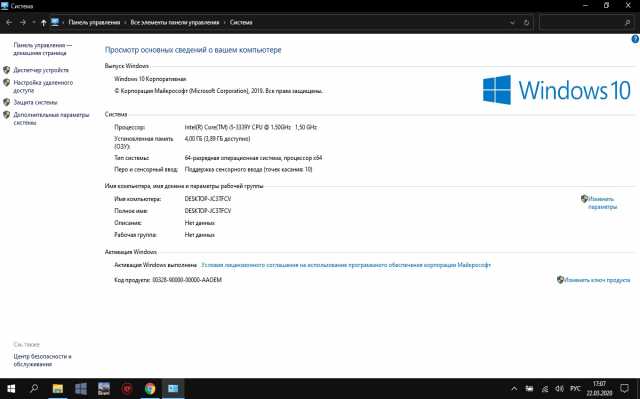Click 'Изменить параметры' link for computer name
Viewport: 640px width, 399px height.
[x=602, y=203]
